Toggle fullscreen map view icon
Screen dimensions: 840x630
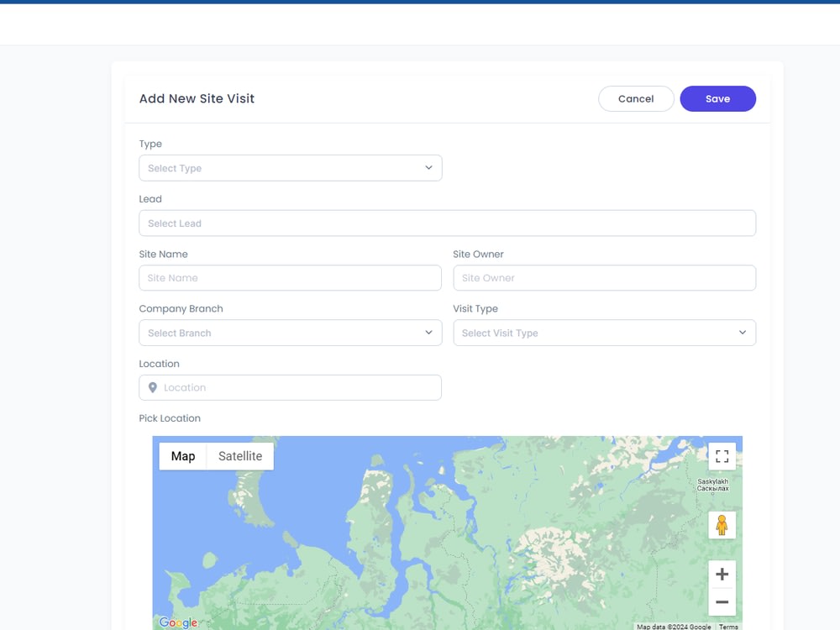(x=722, y=456)
